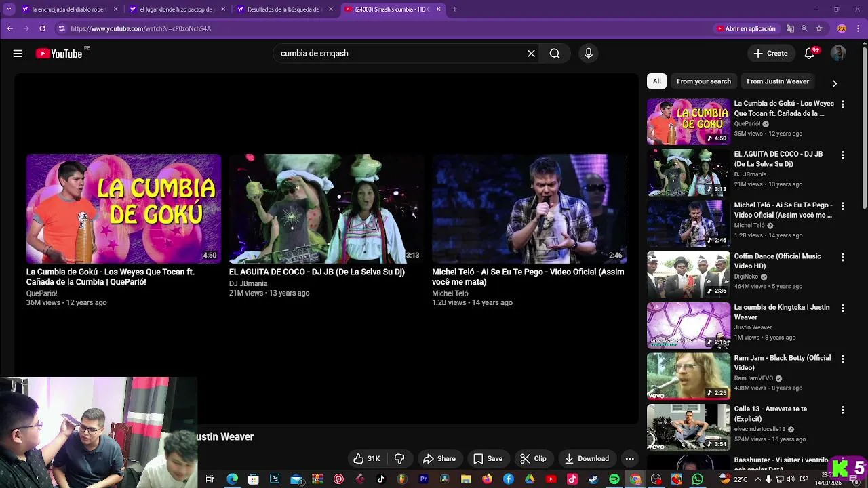Open Photoshop from the taskbar
868x488 pixels.
tap(275, 479)
